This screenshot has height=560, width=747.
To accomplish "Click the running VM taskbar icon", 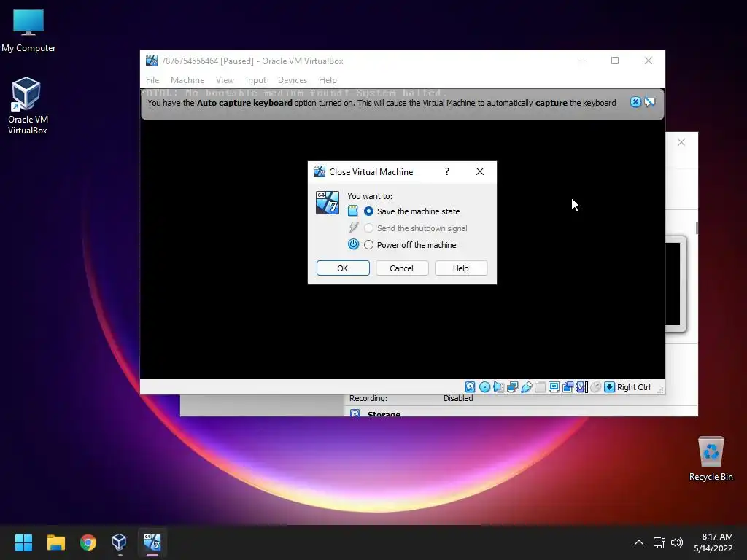I will (x=152, y=542).
